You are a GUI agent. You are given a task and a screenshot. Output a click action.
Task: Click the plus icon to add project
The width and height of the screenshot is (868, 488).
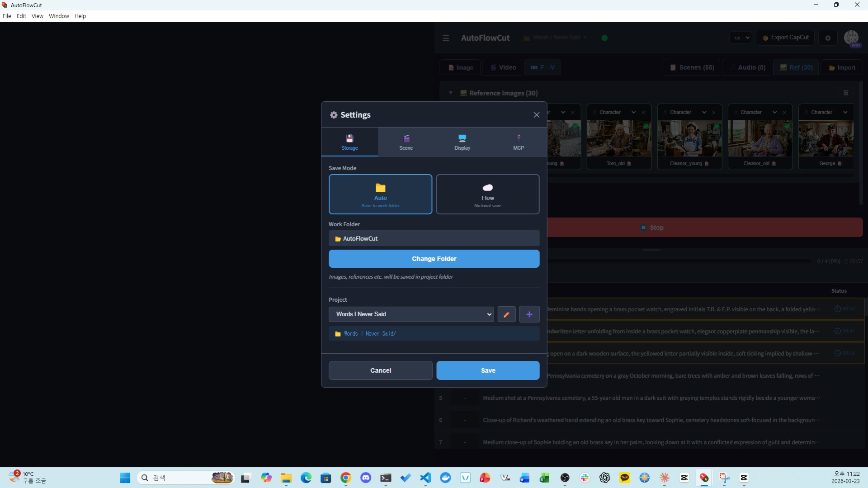(x=529, y=314)
